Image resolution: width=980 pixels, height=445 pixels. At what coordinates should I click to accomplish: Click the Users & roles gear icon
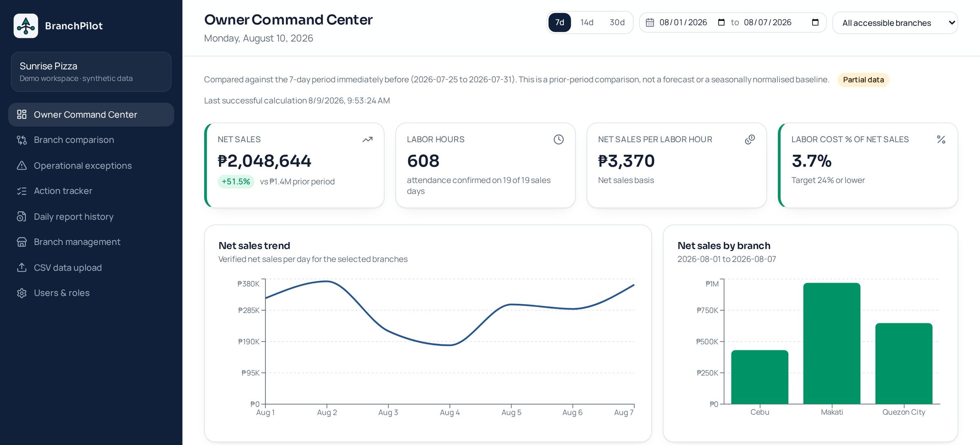pyautogui.click(x=22, y=293)
